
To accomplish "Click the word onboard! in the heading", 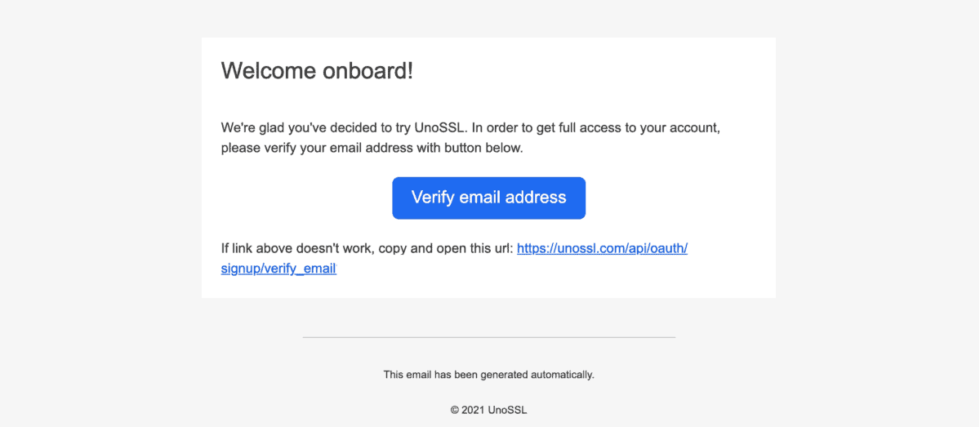I will tap(367, 71).
